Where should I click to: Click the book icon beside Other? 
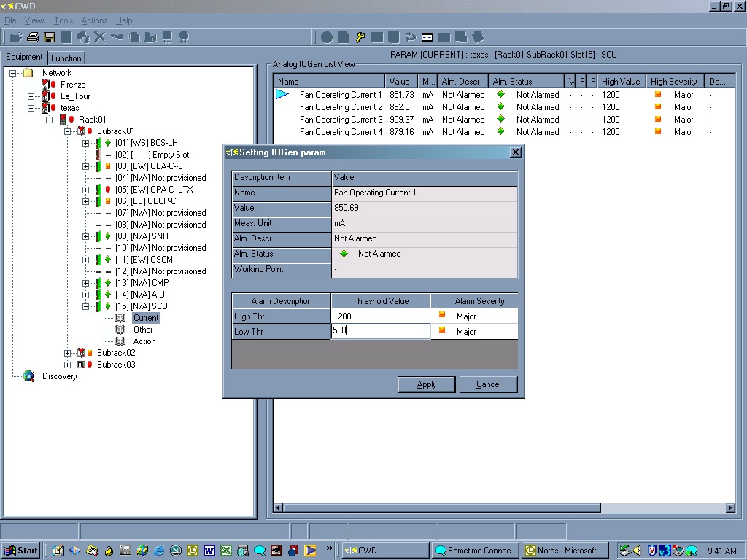coord(120,330)
